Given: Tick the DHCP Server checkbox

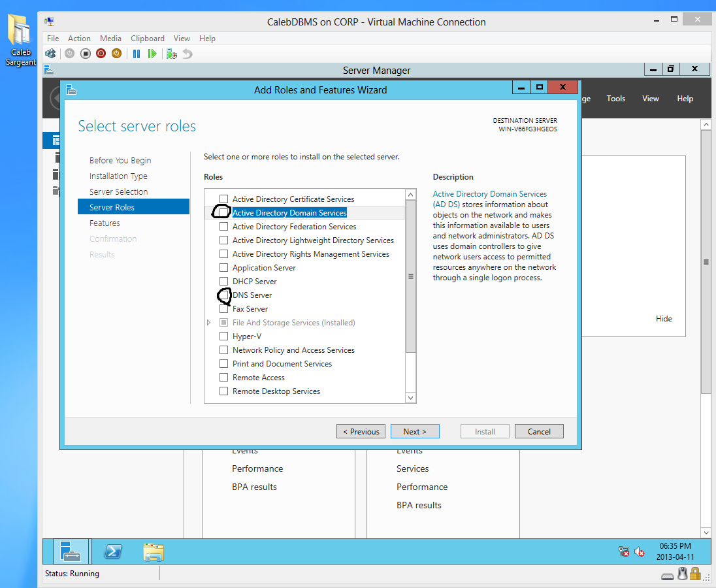Looking at the screenshot, I should pyautogui.click(x=223, y=281).
